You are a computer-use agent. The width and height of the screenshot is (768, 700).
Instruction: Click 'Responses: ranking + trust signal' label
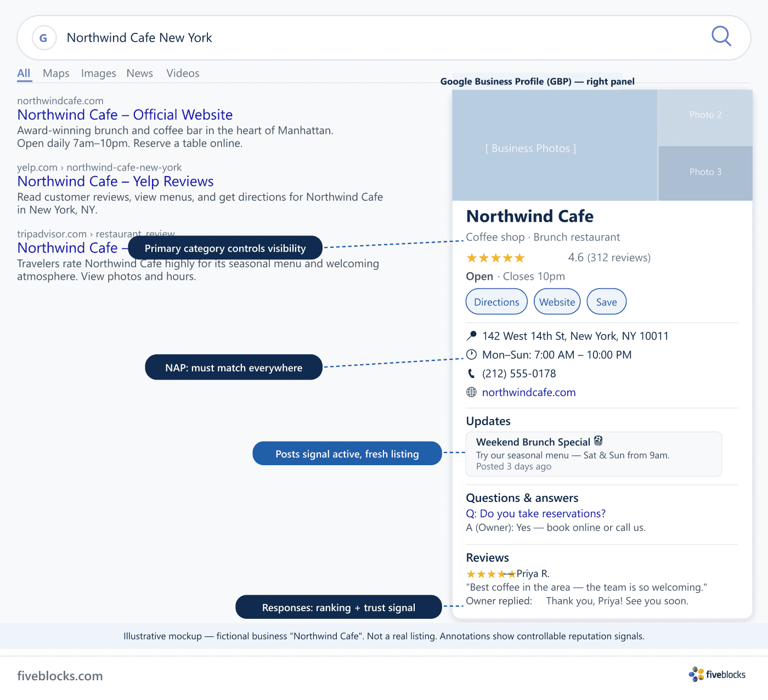338,607
